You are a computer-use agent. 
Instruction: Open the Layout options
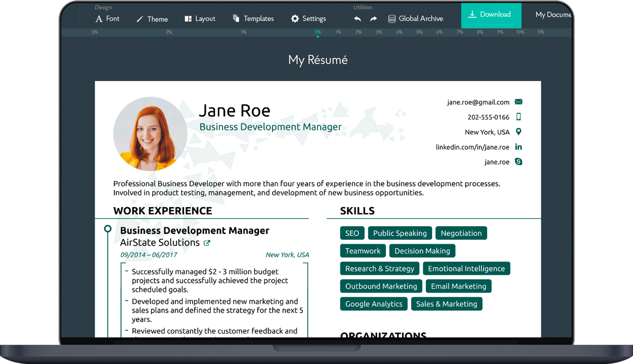point(200,19)
